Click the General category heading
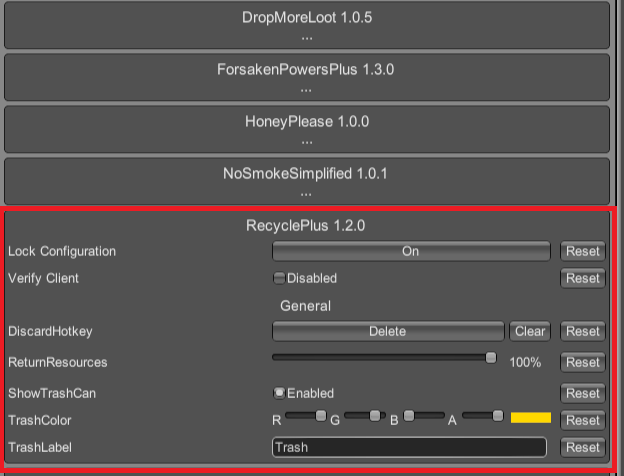Screen dimensions: 624x476 305,306
